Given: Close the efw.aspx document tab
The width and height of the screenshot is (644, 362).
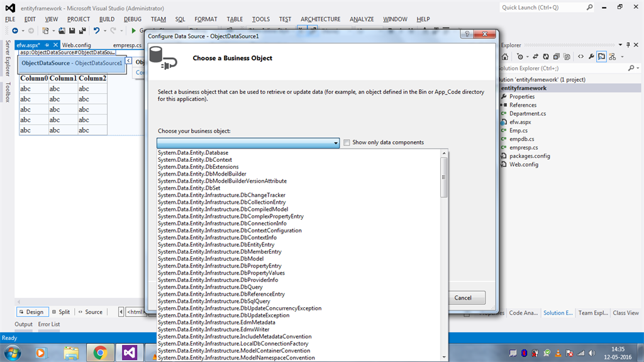Looking at the screenshot, I should coord(55,45).
